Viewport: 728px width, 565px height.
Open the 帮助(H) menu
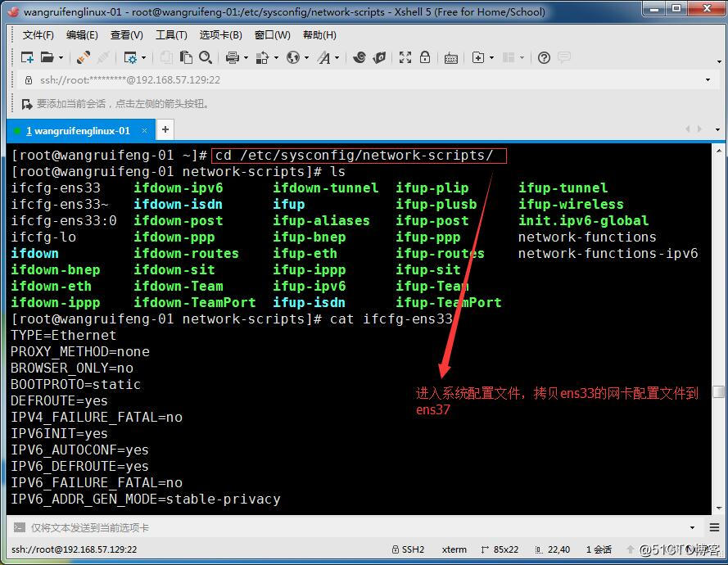pyautogui.click(x=319, y=35)
